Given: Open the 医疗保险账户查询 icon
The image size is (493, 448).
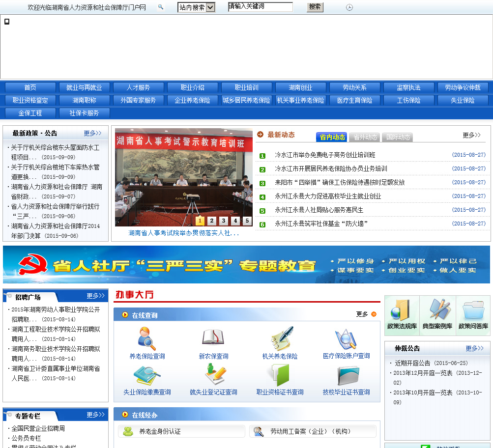Looking at the screenshot, I should [346, 339].
